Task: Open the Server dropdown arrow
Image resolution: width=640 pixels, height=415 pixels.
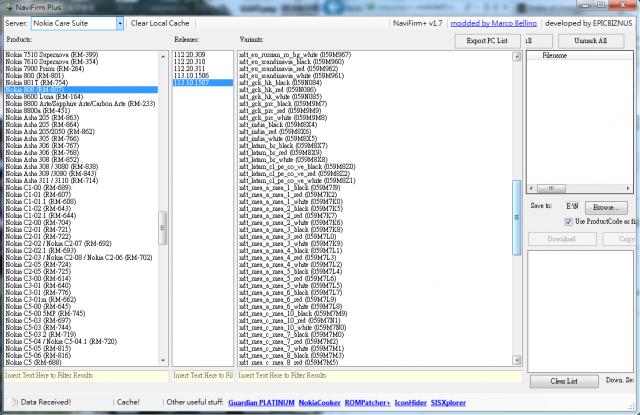Action: (x=116, y=22)
